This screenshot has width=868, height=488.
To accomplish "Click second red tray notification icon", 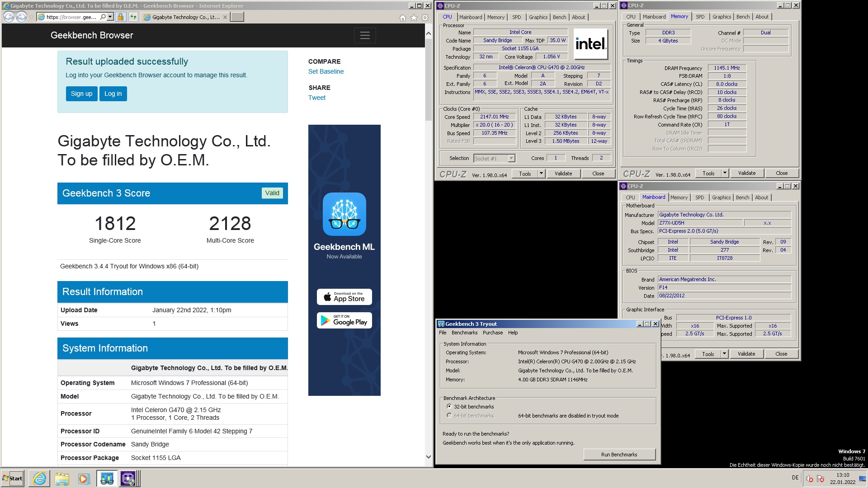I will [x=821, y=479].
